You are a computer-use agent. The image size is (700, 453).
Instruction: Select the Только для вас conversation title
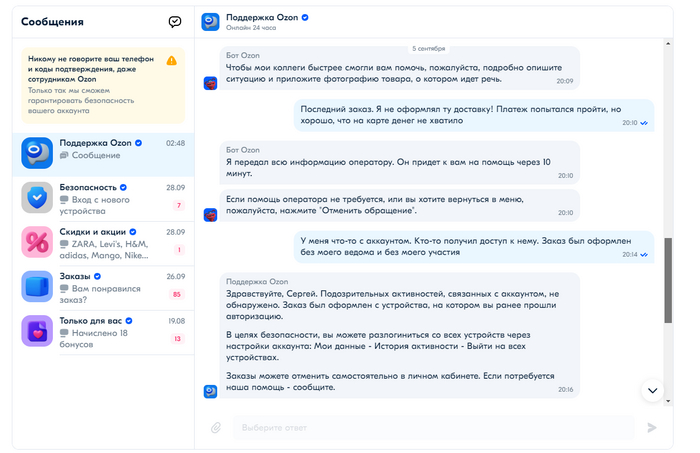point(91,321)
